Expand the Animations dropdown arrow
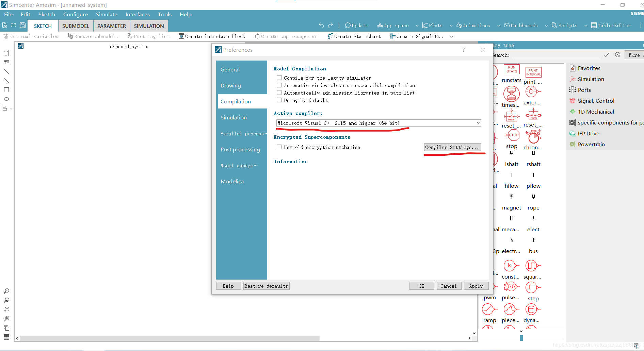This screenshot has width=644, height=351. point(499,26)
